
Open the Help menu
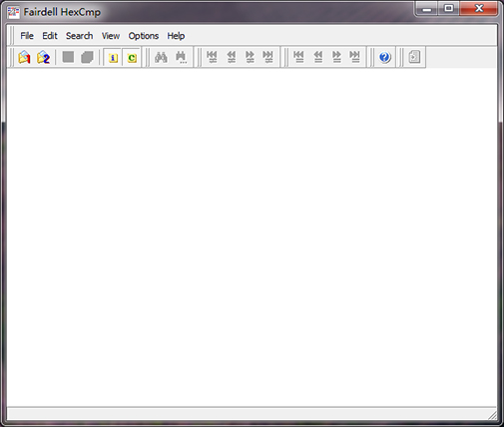pyautogui.click(x=176, y=36)
